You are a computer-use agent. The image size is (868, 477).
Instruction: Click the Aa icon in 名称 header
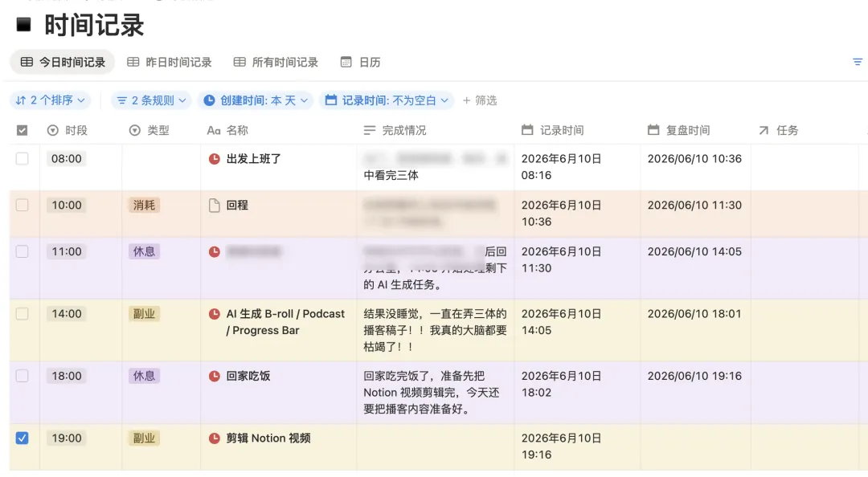(x=214, y=131)
